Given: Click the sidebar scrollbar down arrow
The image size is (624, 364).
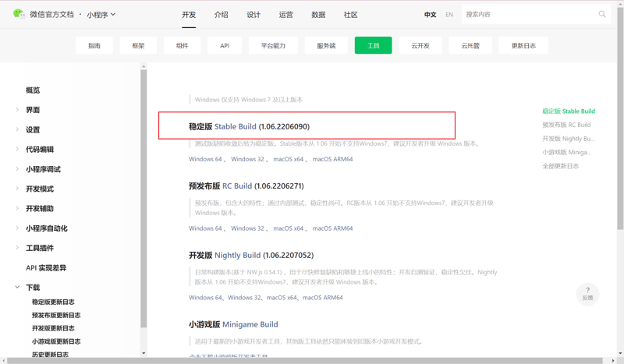Looking at the screenshot, I should point(144,353).
